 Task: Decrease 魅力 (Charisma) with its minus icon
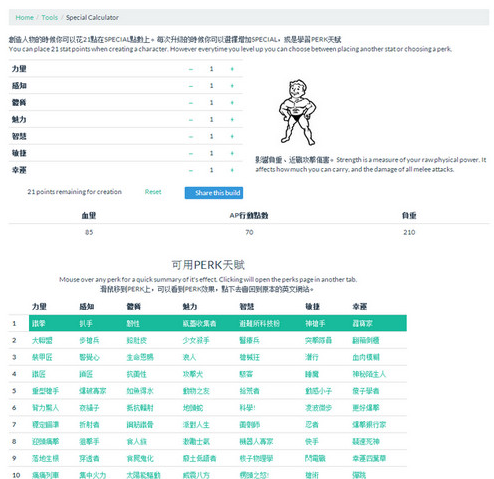coord(191,120)
